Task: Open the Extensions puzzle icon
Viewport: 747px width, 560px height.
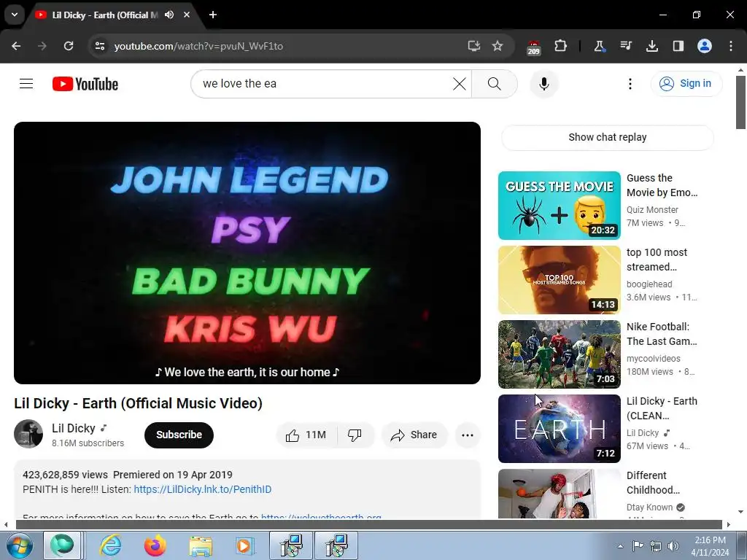Action: click(561, 46)
